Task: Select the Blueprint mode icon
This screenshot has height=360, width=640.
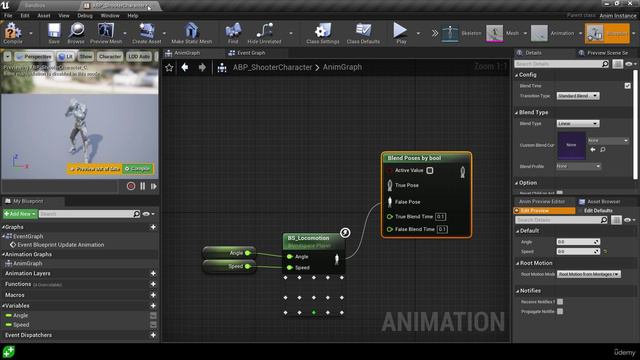Action: [x=595, y=33]
